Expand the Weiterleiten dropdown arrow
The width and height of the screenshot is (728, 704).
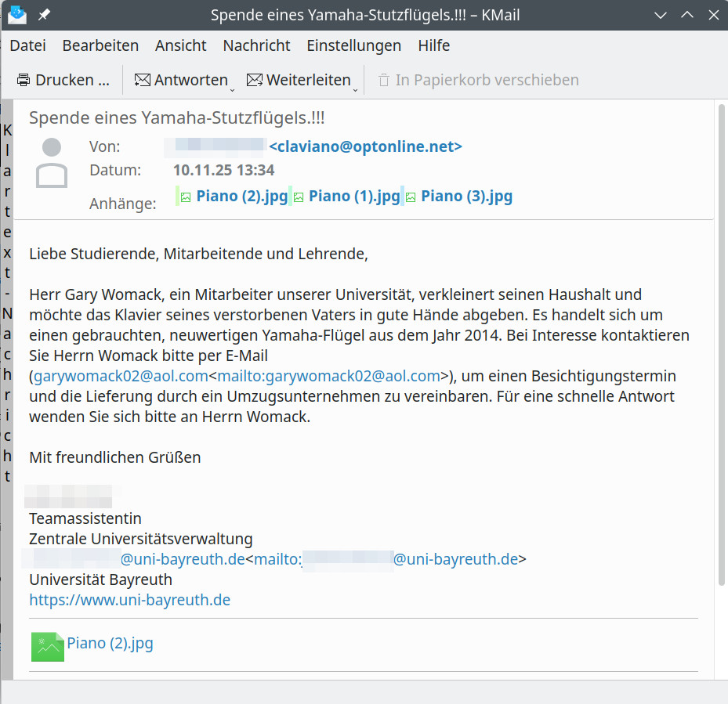[356, 88]
